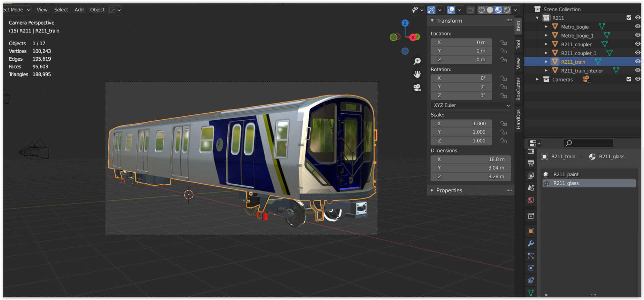Open Object properties orange square tab

531,231
